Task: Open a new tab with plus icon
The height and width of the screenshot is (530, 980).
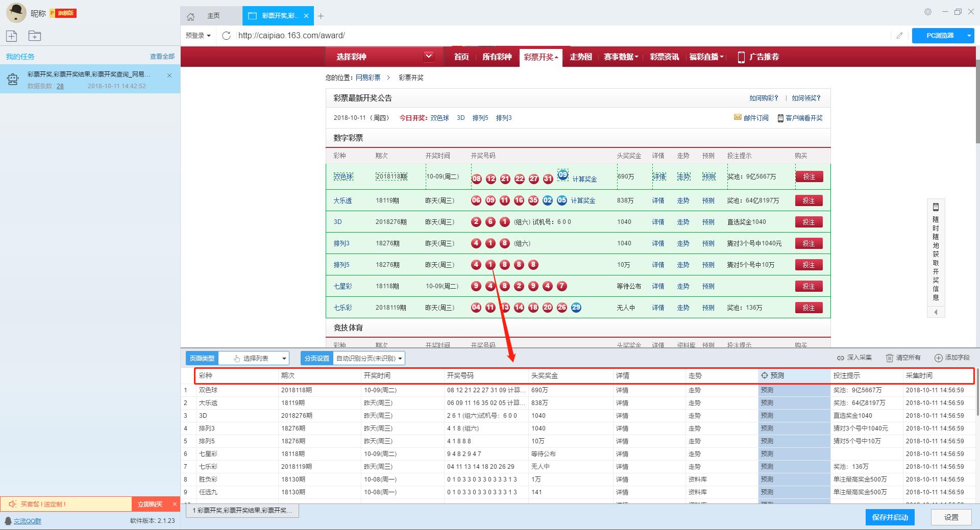Action: pyautogui.click(x=321, y=16)
